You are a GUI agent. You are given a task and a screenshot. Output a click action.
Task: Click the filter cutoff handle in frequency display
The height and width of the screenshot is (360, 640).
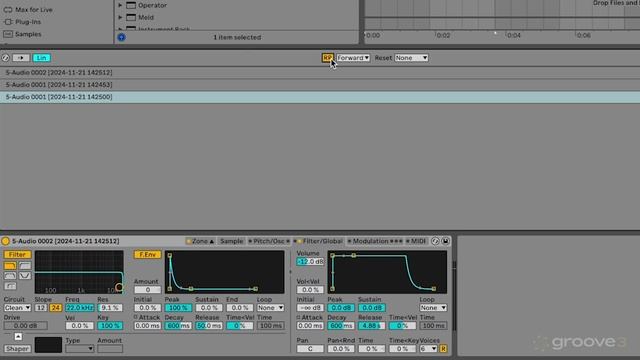(x=119, y=287)
